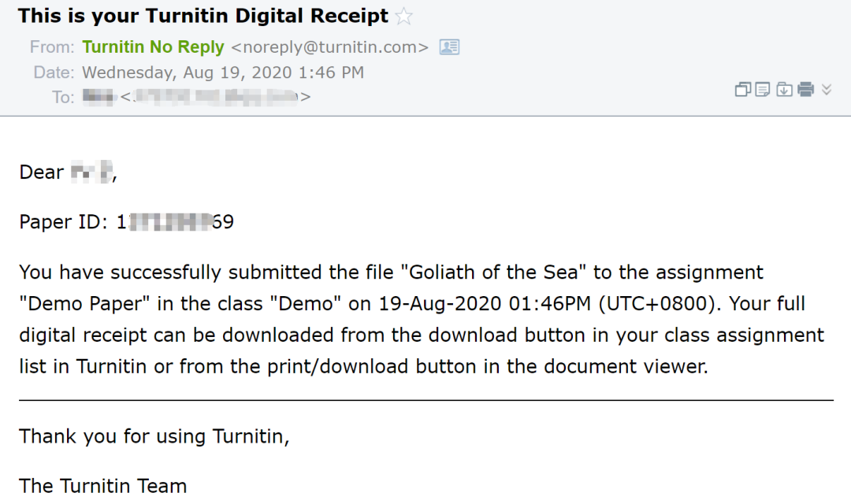851x504 pixels.
Task: Click "Thank you for using Turnitin" line
Action: [154, 436]
